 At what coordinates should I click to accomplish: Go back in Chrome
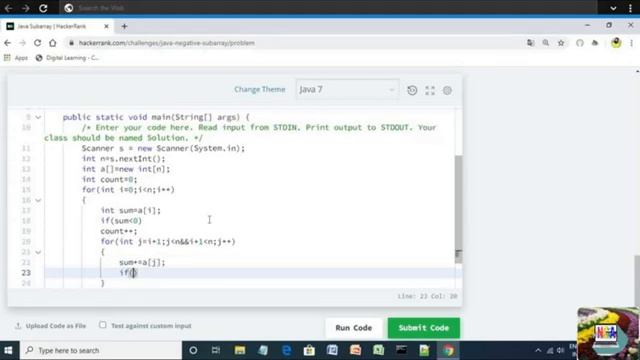[8, 43]
